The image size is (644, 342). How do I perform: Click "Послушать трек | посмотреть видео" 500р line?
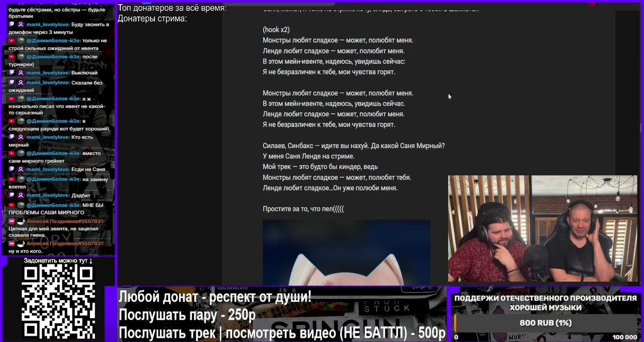tap(282, 332)
